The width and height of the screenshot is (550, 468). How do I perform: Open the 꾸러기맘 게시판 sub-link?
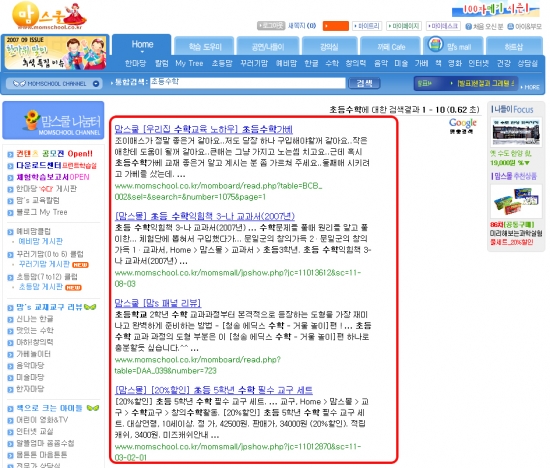(x=44, y=264)
